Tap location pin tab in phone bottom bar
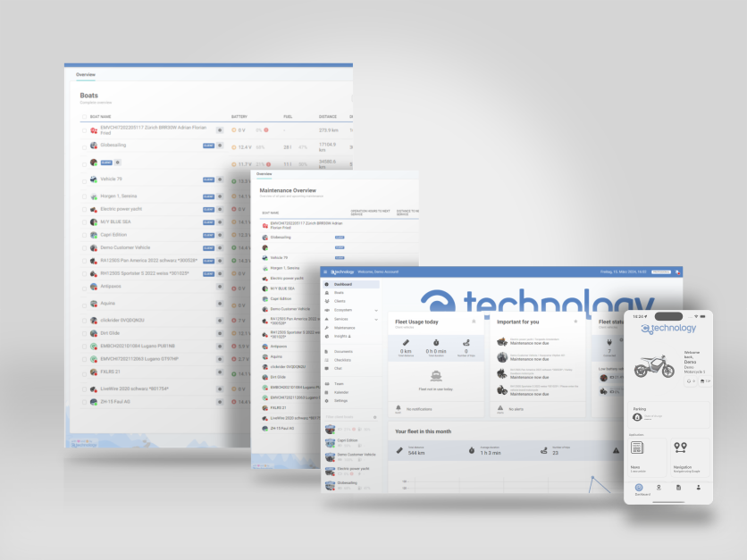747x560 pixels. [x=659, y=487]
